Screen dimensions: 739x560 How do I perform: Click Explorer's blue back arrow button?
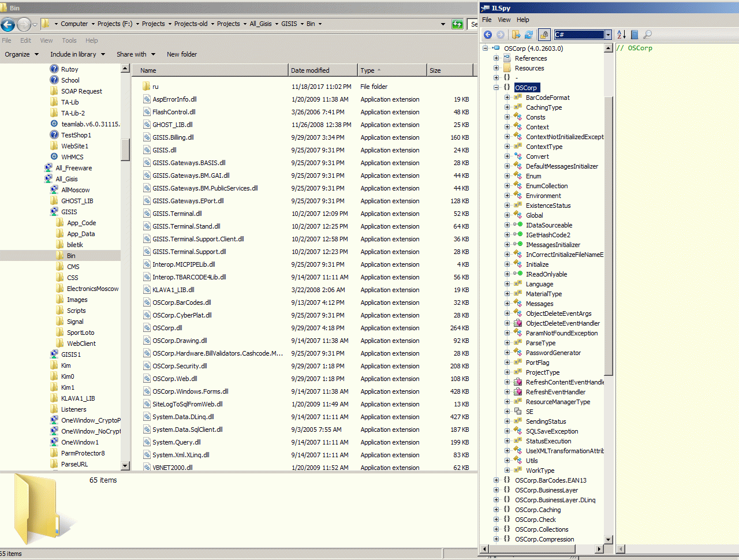(x=8, y=24)
